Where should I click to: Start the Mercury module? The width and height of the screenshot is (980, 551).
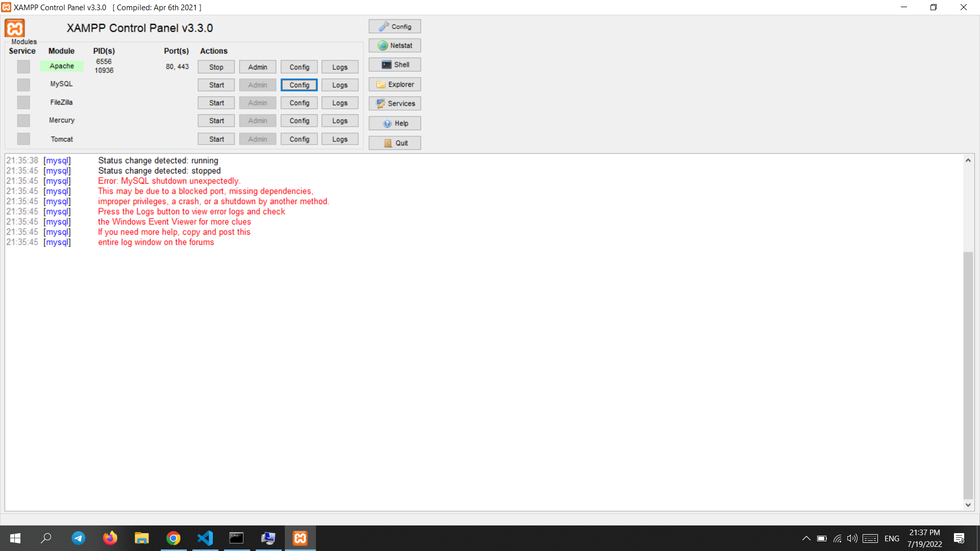coord(216,120)
